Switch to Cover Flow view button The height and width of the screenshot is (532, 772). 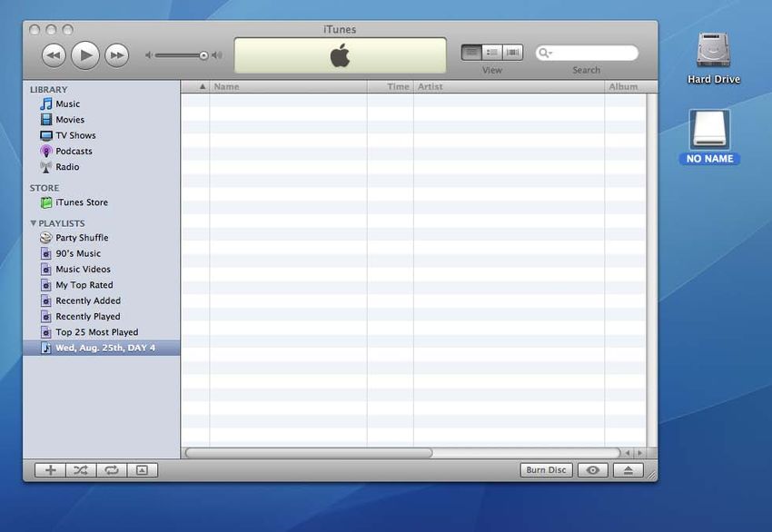[x=512, y=52]
